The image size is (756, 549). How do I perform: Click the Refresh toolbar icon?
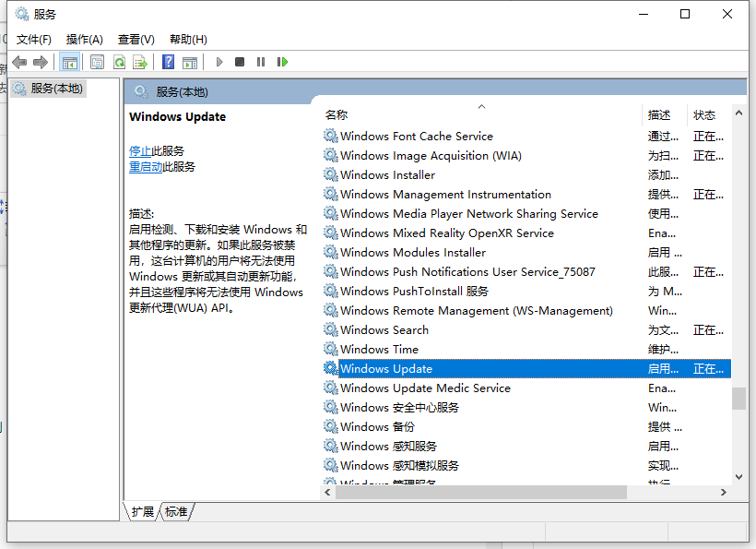click(119, 62)
